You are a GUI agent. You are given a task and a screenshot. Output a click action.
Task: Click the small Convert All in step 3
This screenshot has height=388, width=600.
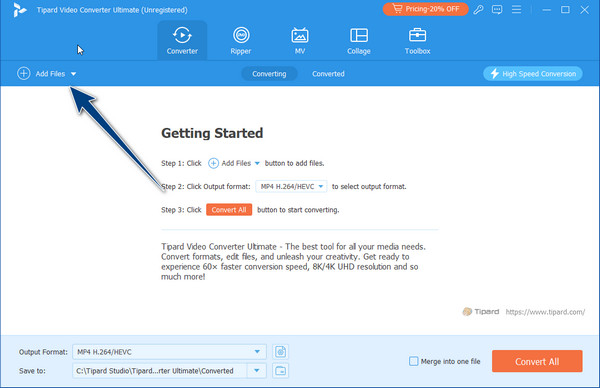(229, 210)
